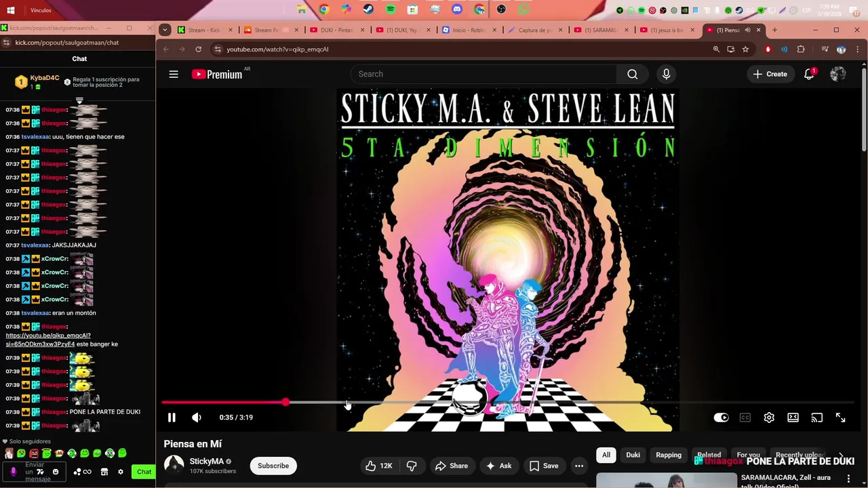Open the YouTube account avatar menu

(x=838, y=74)
